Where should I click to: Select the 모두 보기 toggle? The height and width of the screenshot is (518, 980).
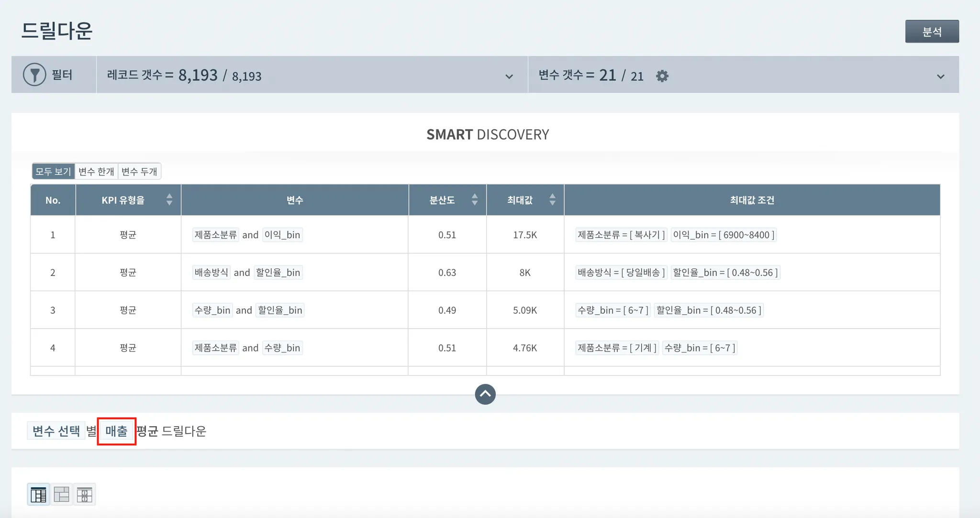(x=53, y=171)
